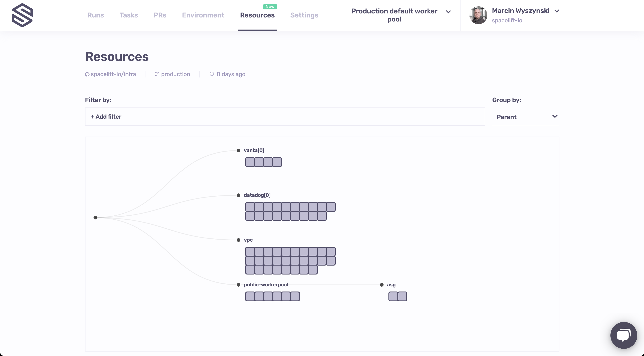Click the node dot beside vanta[0]
This screenshot has width=644, height=356.
pos(239,151)
